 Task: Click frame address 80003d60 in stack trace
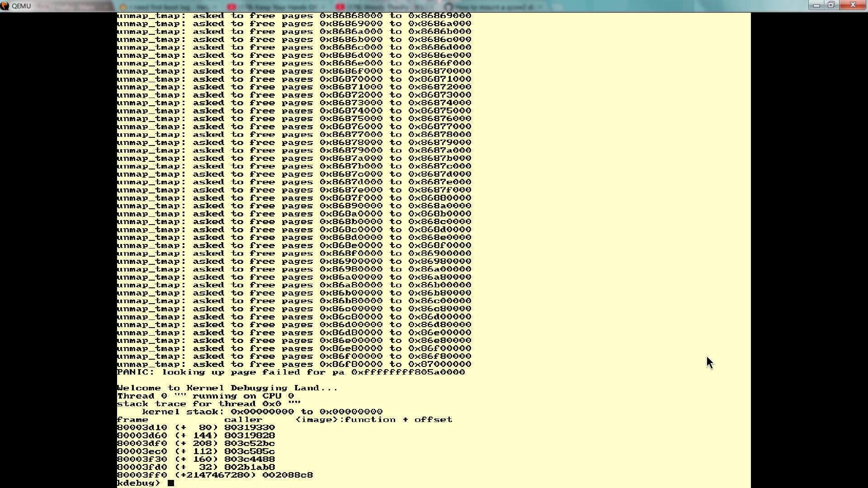click(x=142, y=436)
